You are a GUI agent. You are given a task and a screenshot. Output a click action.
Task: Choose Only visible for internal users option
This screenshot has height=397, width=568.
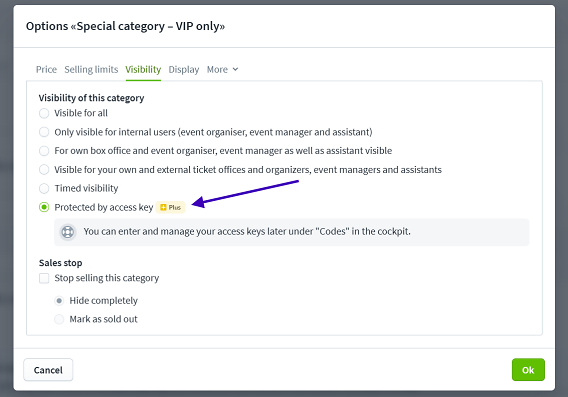point(44,132)
